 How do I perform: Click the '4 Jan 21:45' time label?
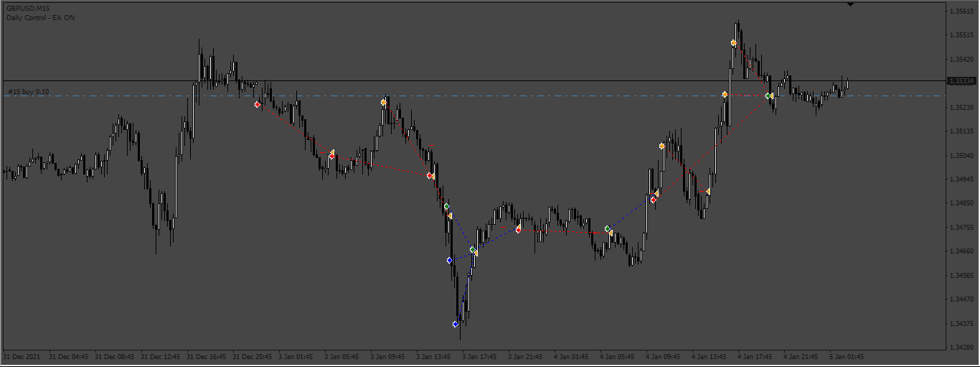(x=801, y=356)
